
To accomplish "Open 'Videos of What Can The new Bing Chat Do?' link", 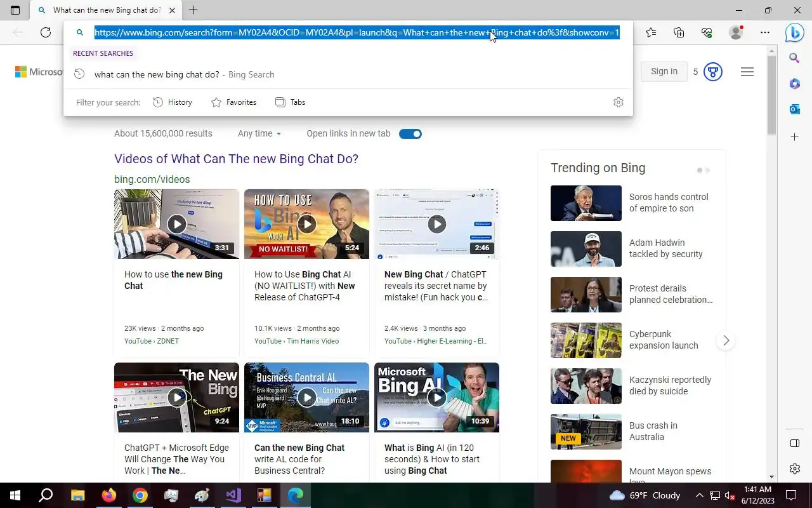I will pos(236,159).
